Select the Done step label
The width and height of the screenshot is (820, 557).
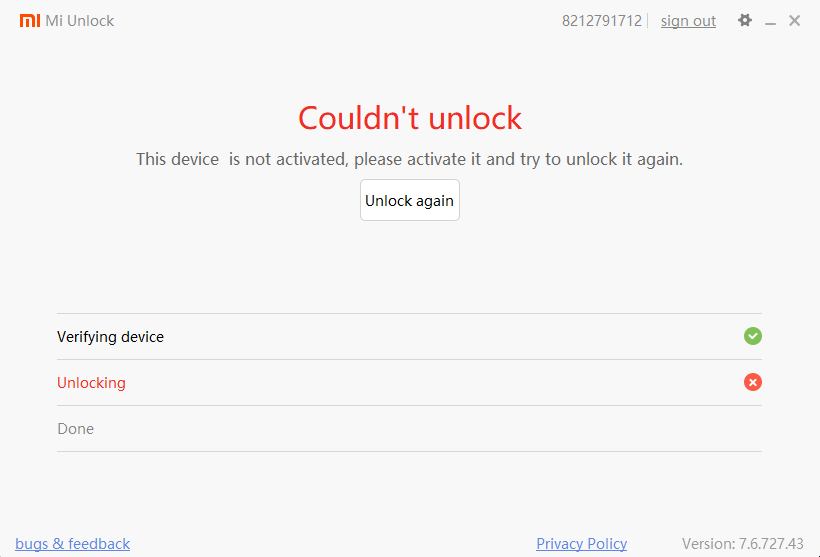tap(76, 429)
